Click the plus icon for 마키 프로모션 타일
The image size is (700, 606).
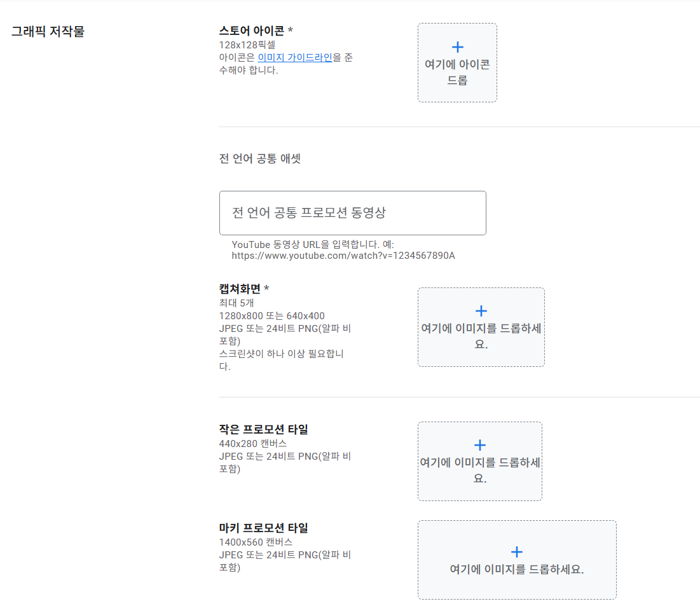coord(516,551)
